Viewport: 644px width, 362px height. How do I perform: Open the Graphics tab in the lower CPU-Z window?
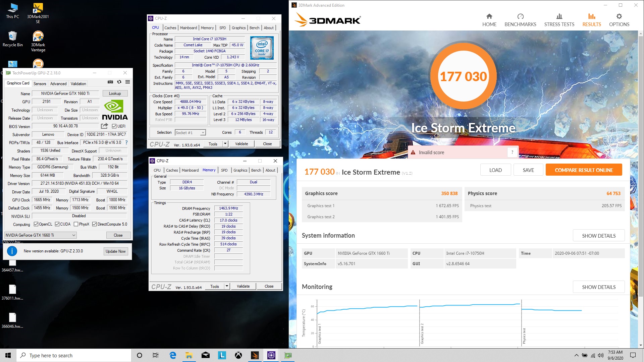click(x=240, y=170)
